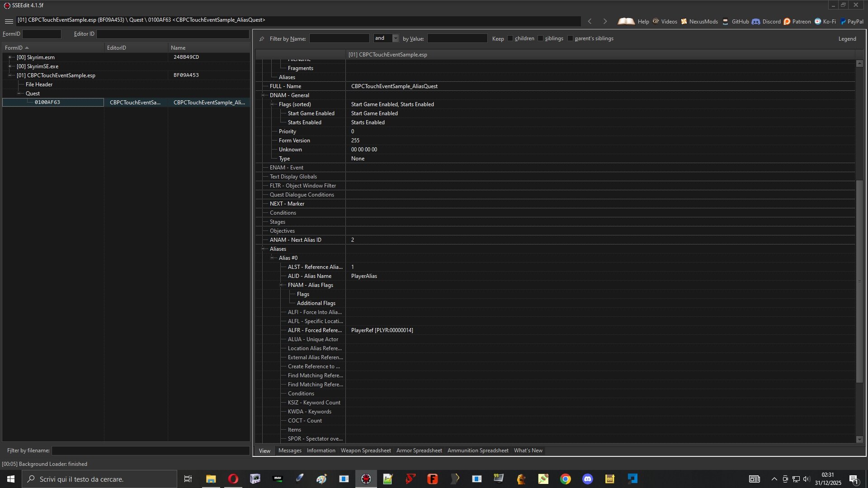Switch to the SSEEdit taskbar icon
Viewport: 868px width, 488px height.
[366, 479]
